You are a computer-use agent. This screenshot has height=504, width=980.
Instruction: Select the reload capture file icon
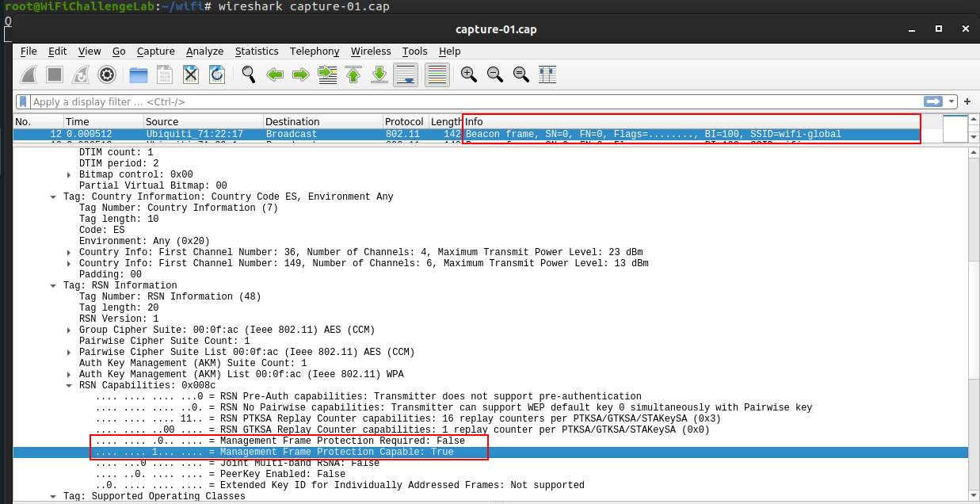coord(216,74)
